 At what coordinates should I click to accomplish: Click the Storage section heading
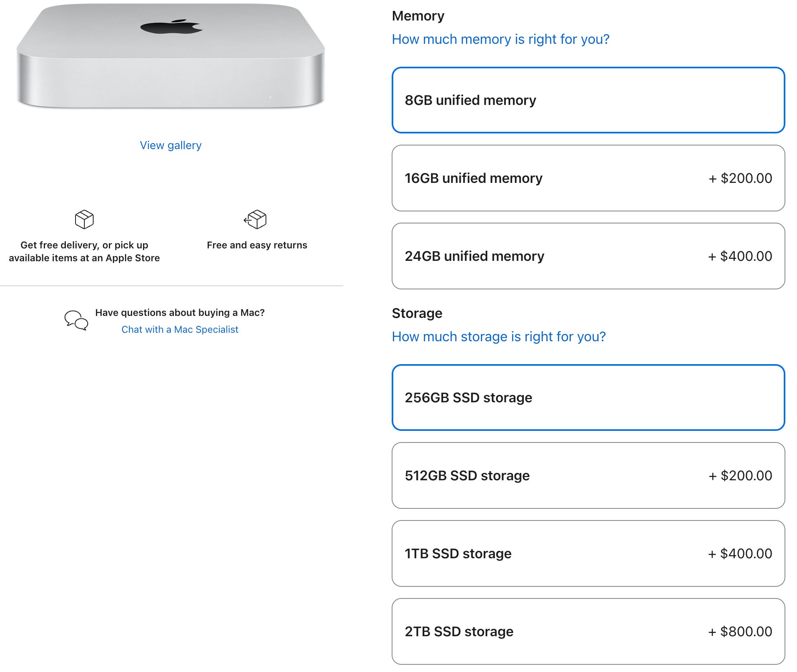tap(417, 313)
